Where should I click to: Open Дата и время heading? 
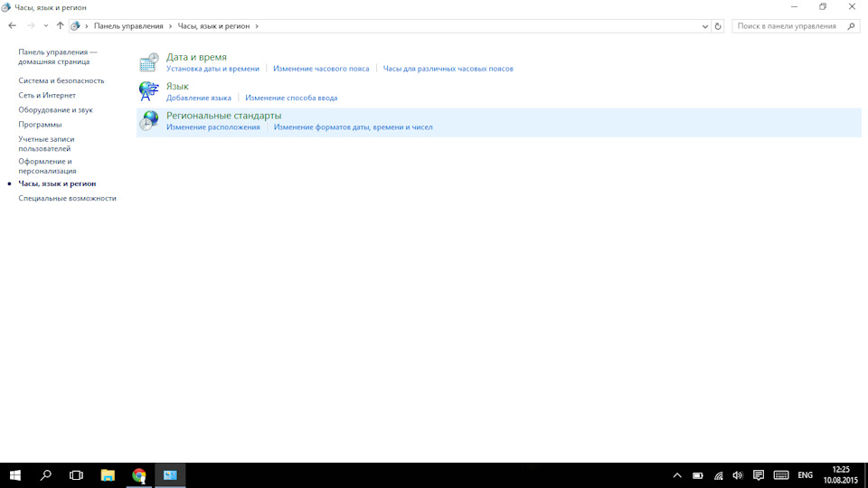(196, 57)
